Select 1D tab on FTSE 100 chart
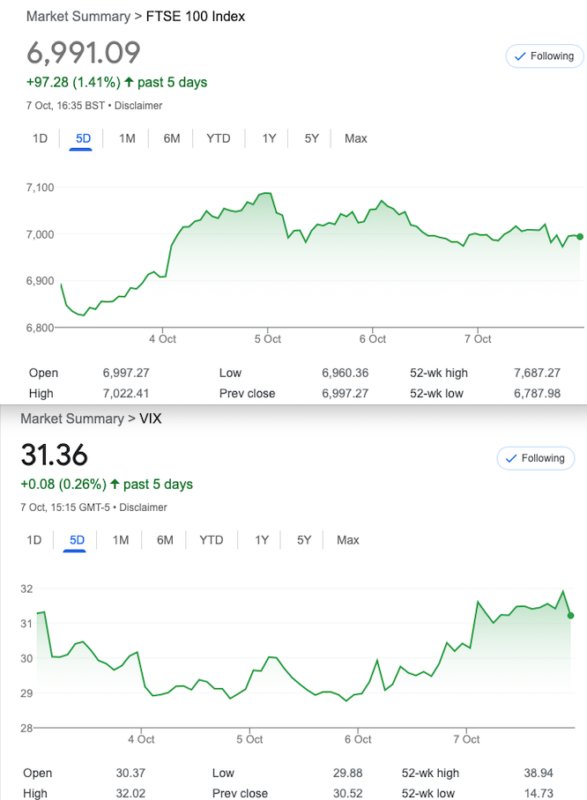The width and height of the screenshot is (587, 800). point(40,139)
